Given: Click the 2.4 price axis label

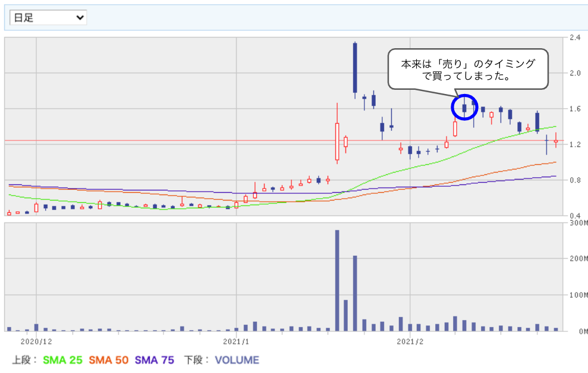Looking at the screenshot, I should coord(575,37).
